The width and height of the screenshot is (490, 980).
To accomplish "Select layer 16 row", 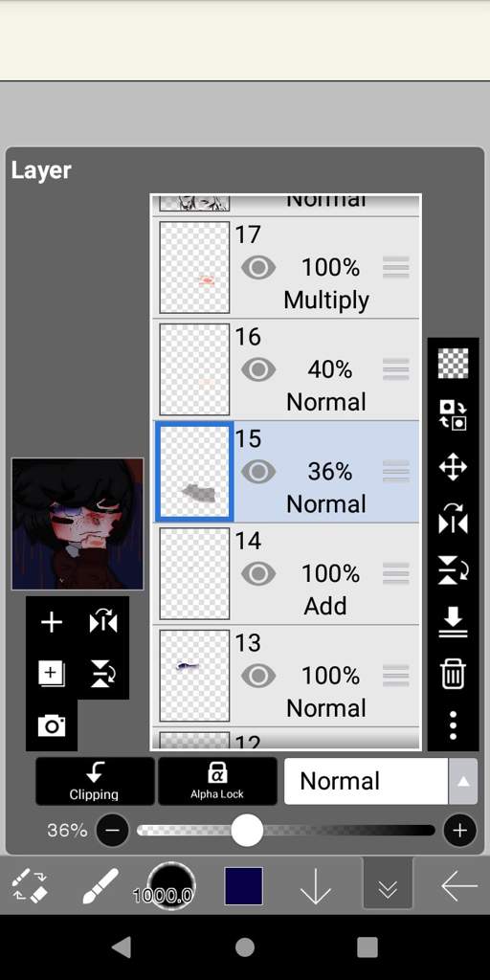I will [x=286, y=370].
